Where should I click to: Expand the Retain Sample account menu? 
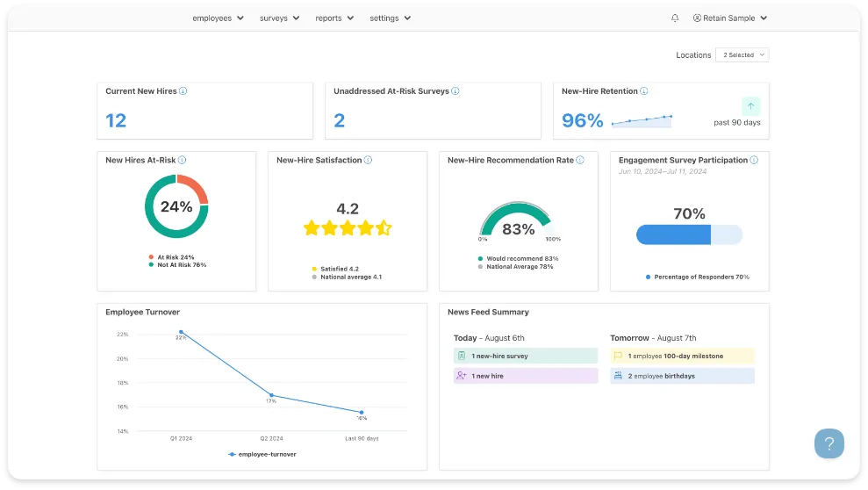pos(729,18)
